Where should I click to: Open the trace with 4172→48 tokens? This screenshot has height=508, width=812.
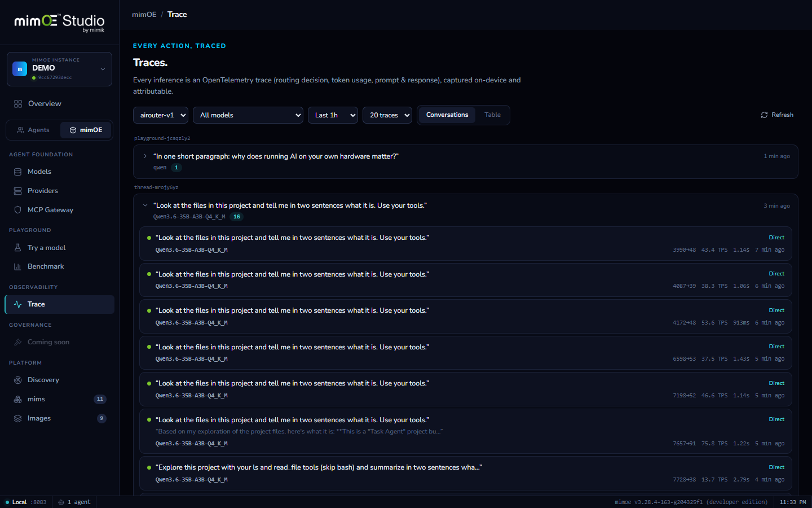click(x=466, y=317)
